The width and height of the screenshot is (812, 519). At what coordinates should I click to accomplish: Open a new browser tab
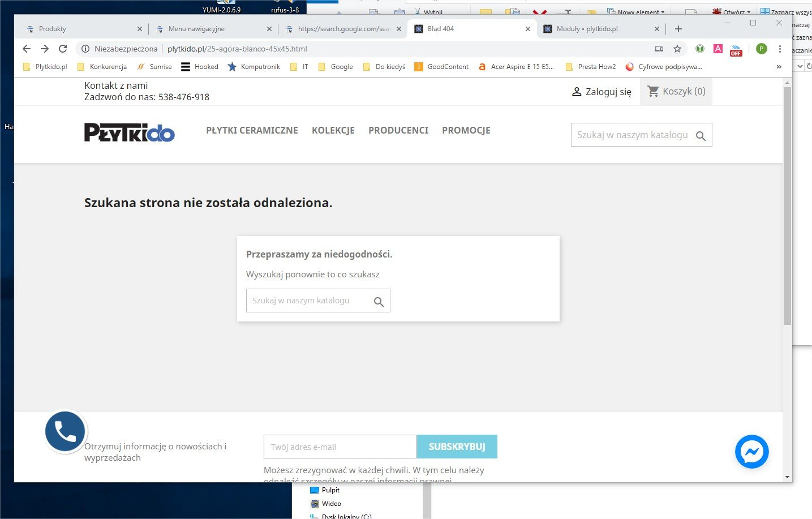pos(678,29)
